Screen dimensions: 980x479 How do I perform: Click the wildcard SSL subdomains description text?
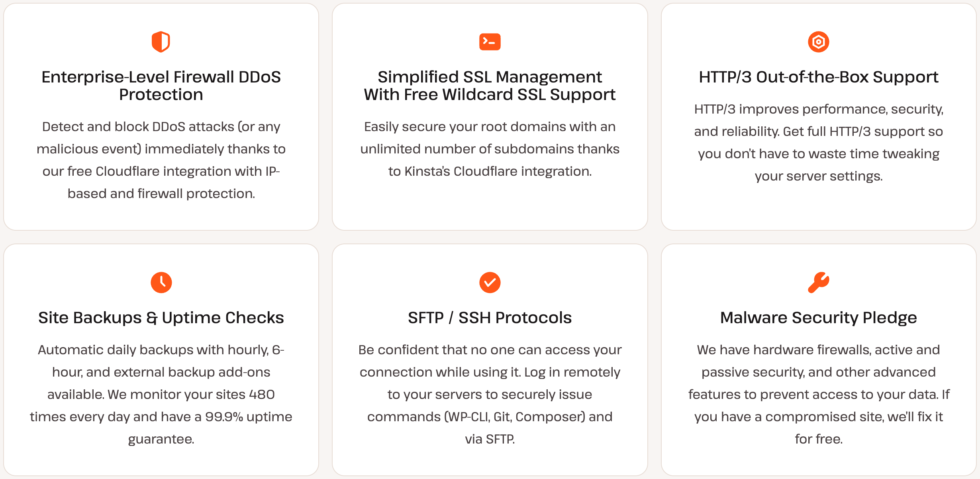pos(490,149)
